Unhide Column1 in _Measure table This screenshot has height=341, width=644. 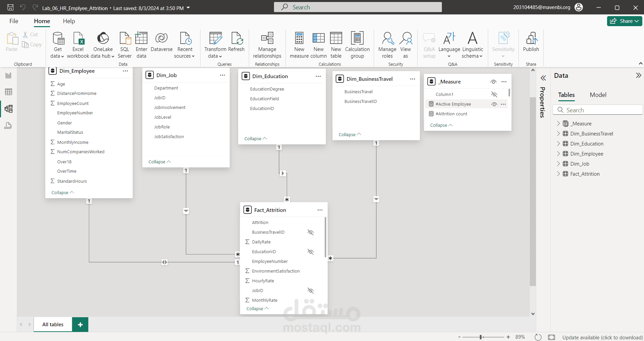pos(494,94)
